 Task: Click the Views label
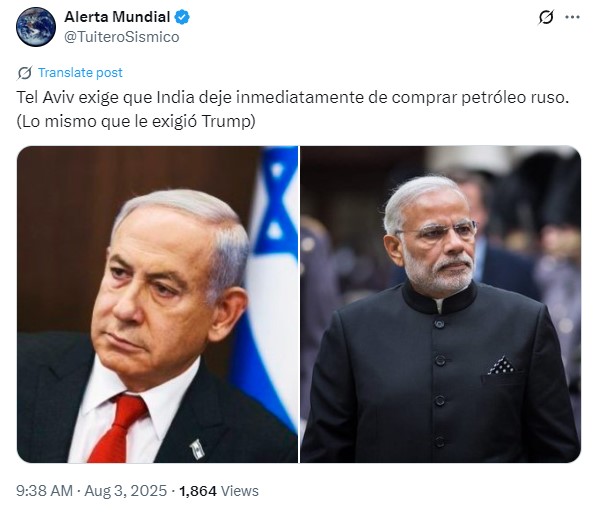click(x=240, y=491)
